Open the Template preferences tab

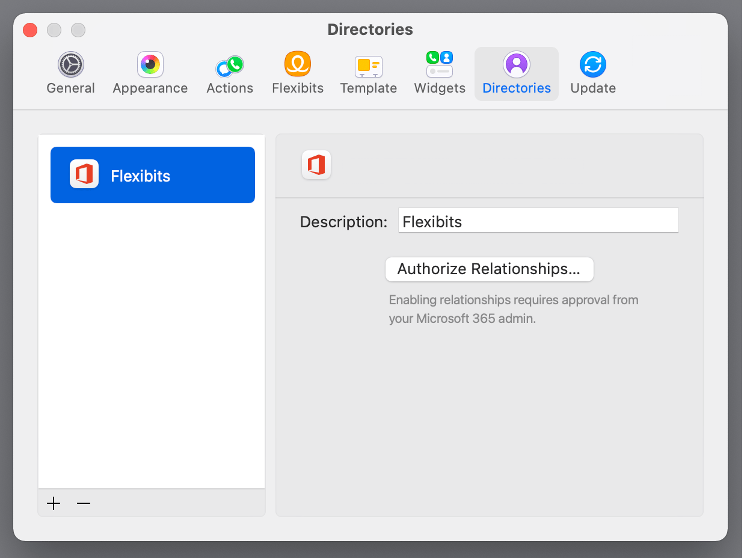pos(369,74)
